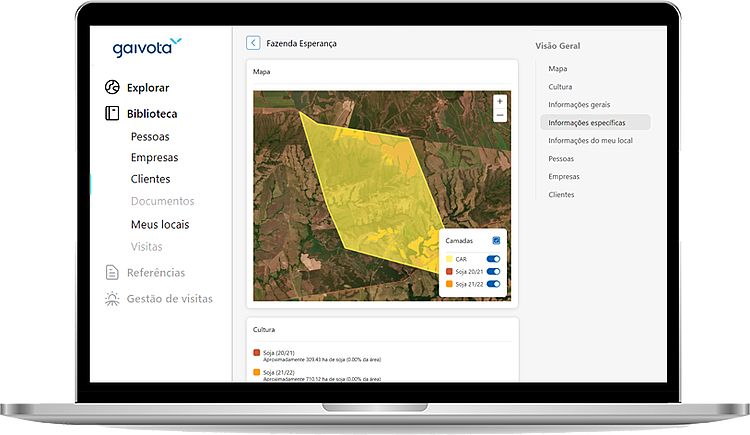Click the Gestão de visitas sun icon
This screenshot has width=750, height=435.
tap(112, 298)
